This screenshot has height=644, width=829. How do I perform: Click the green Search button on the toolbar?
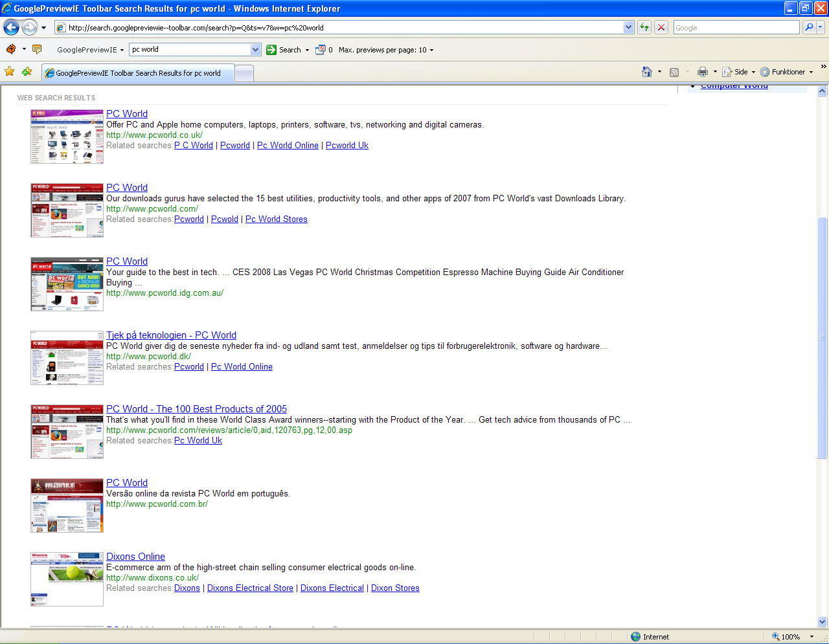(283, 50)
